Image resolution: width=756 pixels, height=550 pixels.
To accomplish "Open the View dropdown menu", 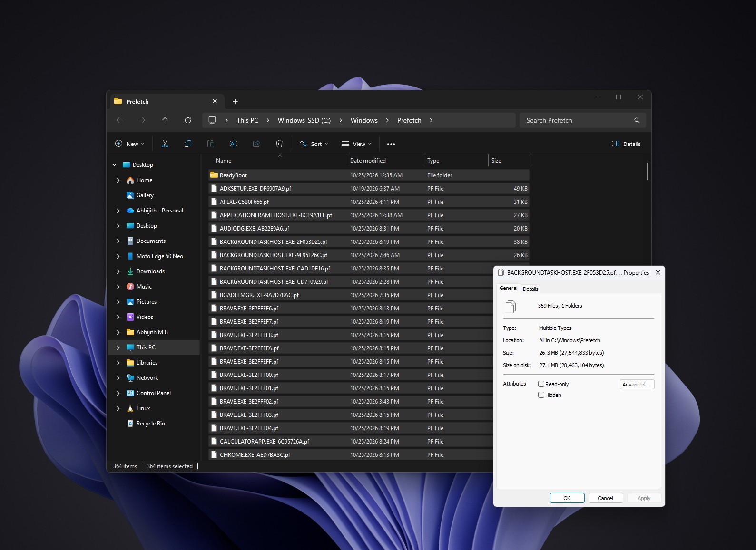I will pos(356,144).
